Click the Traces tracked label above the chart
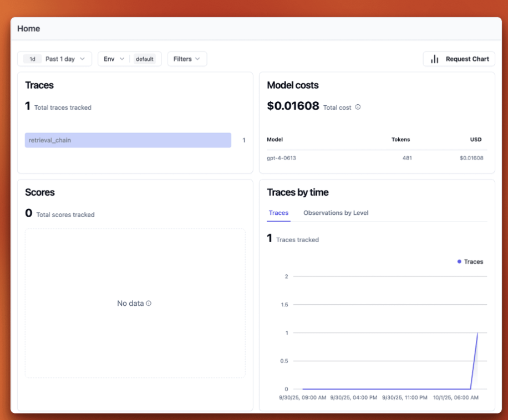The height and width of the screenshot is (420, 508). tap(297, 240)
